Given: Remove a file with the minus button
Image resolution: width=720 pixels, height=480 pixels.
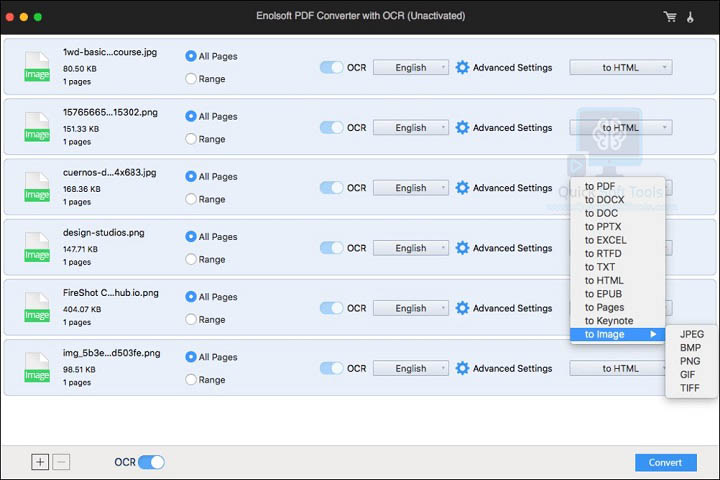Looking at the screenshot, I should pyautogui.click(x=61, y=462).
